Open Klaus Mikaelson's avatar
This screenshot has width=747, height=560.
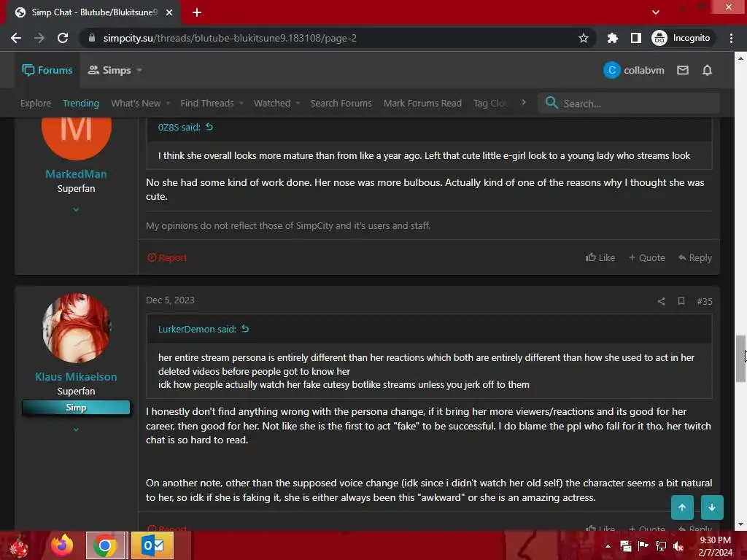[76, 327]
